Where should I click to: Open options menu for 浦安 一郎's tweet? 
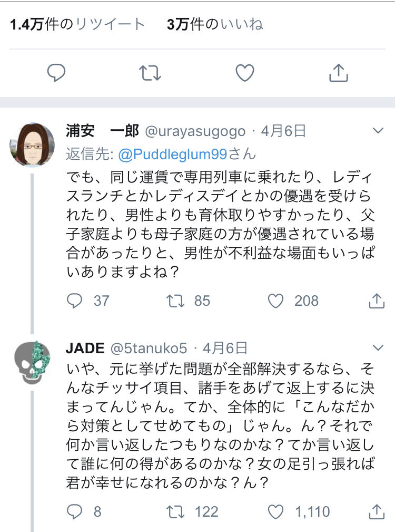[x=378, y=131]
